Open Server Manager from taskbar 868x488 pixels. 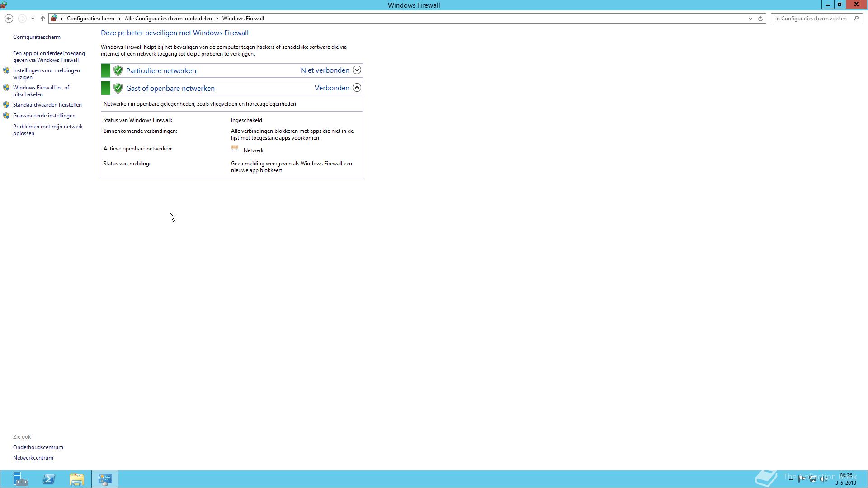(x=20, y=479)
